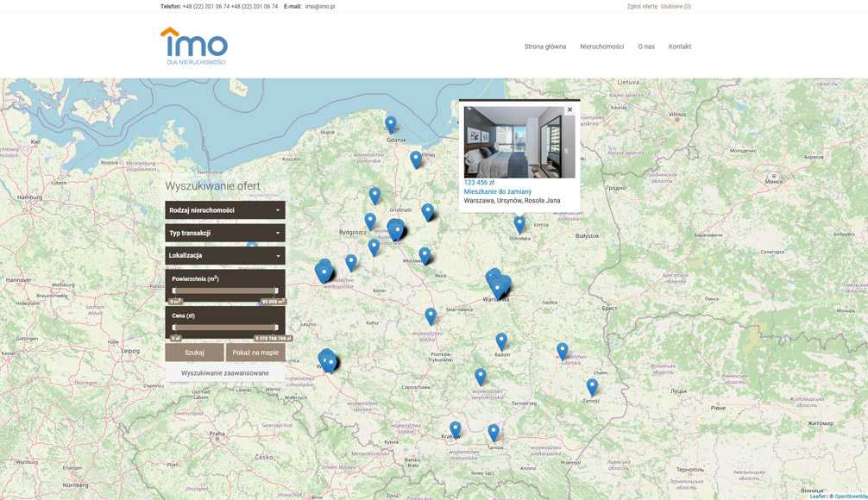868x500 pixels.
Task: Click the Powierzchnia slider maximum handle
Action: (276, 291)
